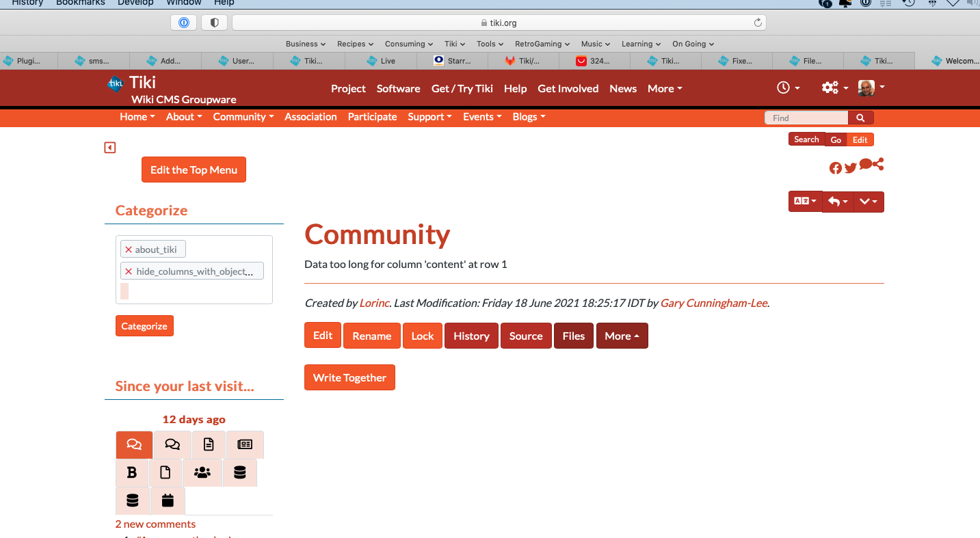Click the share comment-network icon
The height and width of the screenshot is (538, 980).
(x=871, y=165)
